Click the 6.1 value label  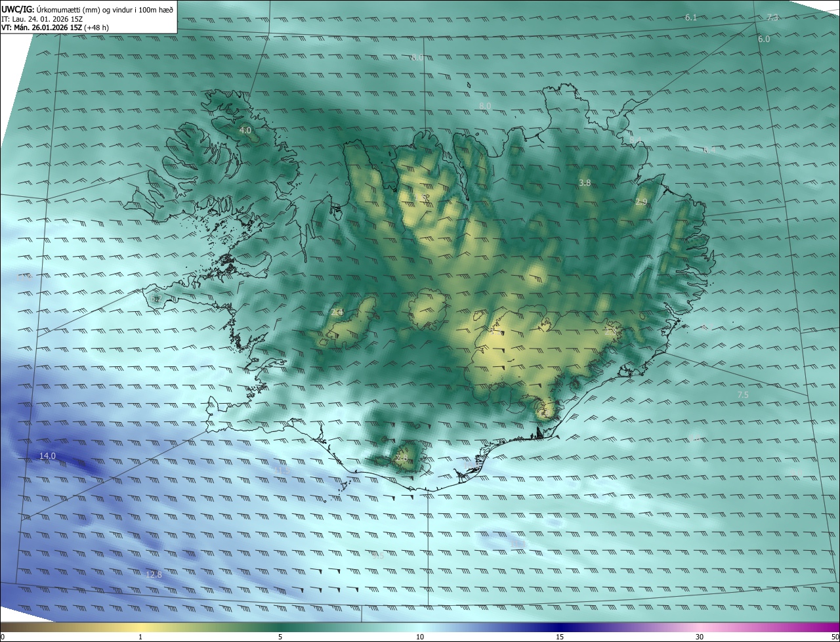[x=691, y=17]
